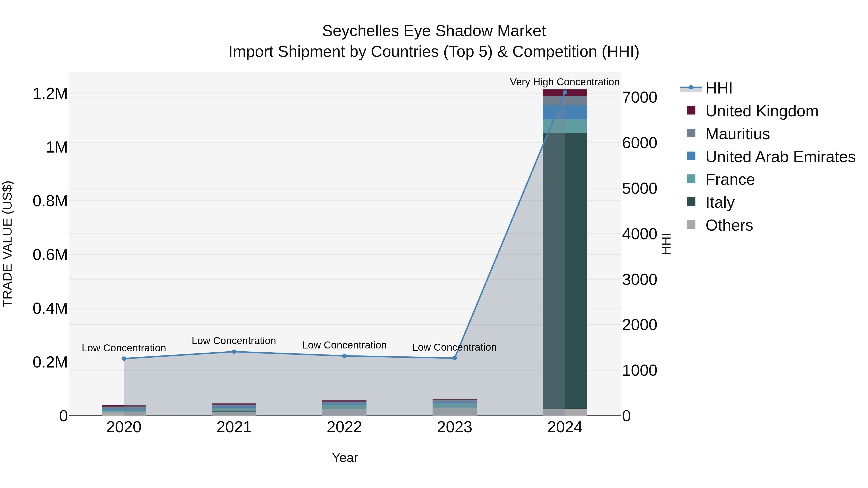Click the France segment of the 2024 bar
This screenshot has height=488, width=868.
pos(565,126)
